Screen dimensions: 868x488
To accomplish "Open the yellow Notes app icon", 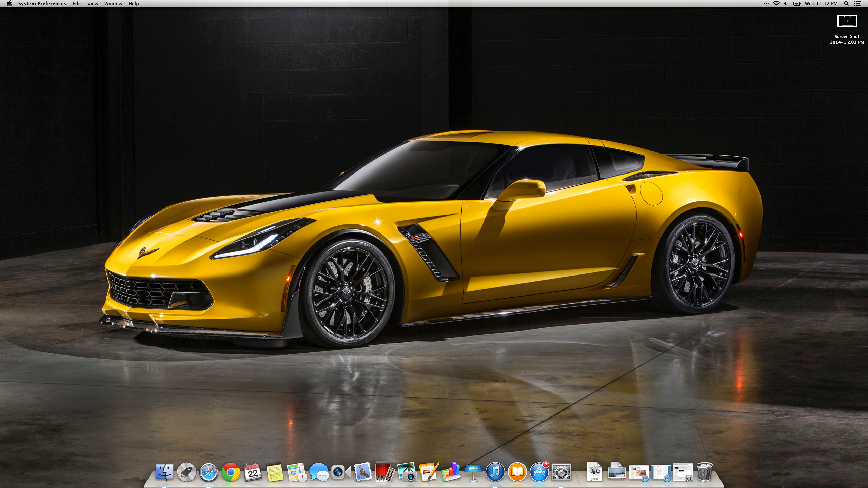I will point(275,472).
